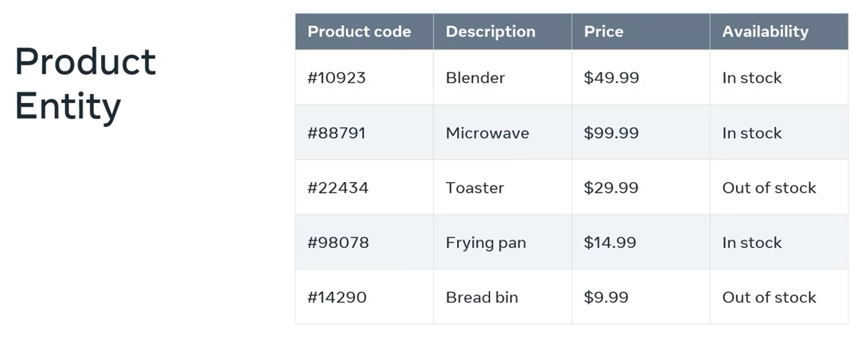Image resolution: width=868 pixels, height=348 pixels.
Task: Click the Microwave description cell
Action: [487, 133]
